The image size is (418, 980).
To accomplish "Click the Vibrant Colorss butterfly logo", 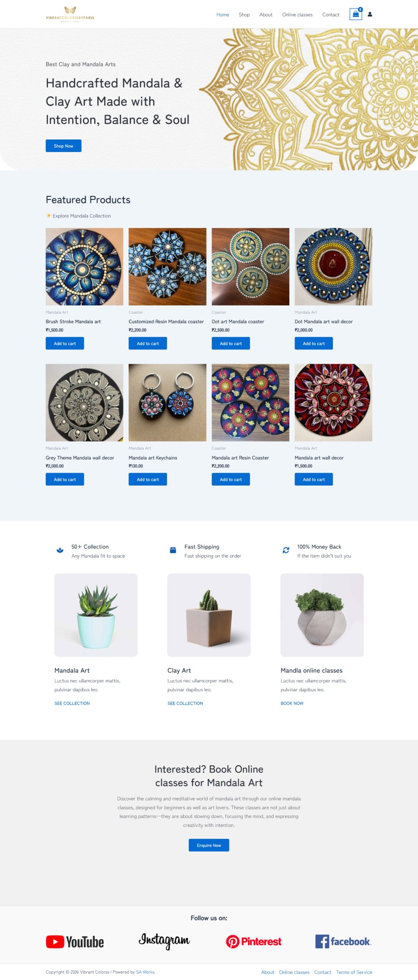I will (x=70, y=14).
